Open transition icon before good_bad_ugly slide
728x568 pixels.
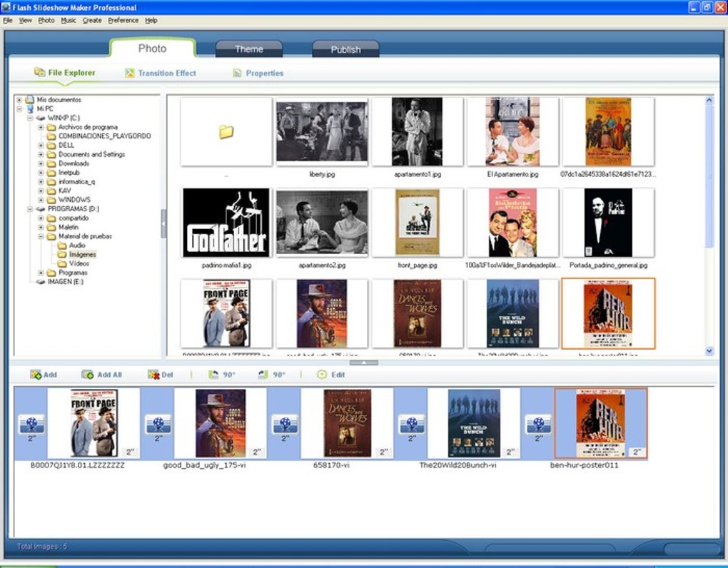pyautogui.click(x=158, y=424)
